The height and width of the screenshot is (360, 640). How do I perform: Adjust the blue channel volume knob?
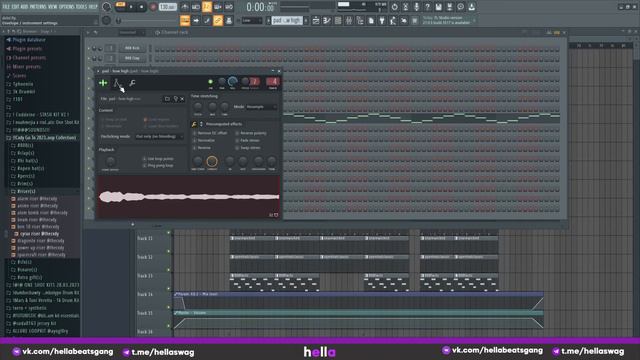point(233,81)
